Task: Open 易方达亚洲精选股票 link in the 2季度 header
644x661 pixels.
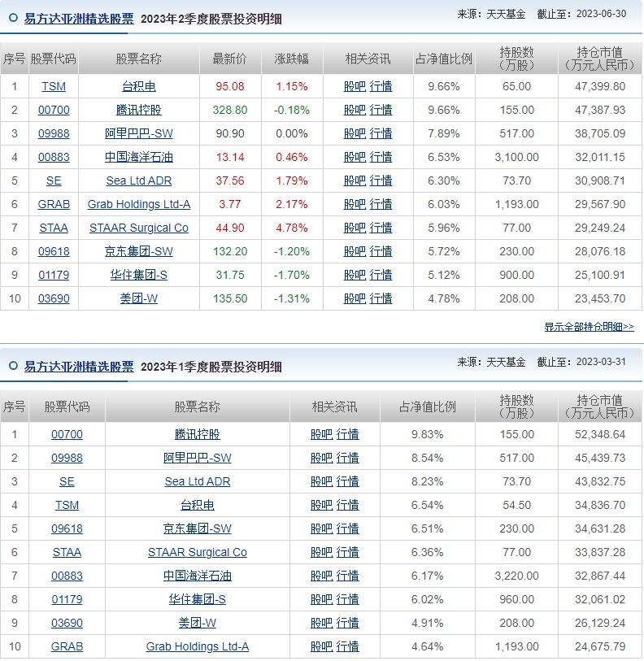Action: click(x=79, y=18)
